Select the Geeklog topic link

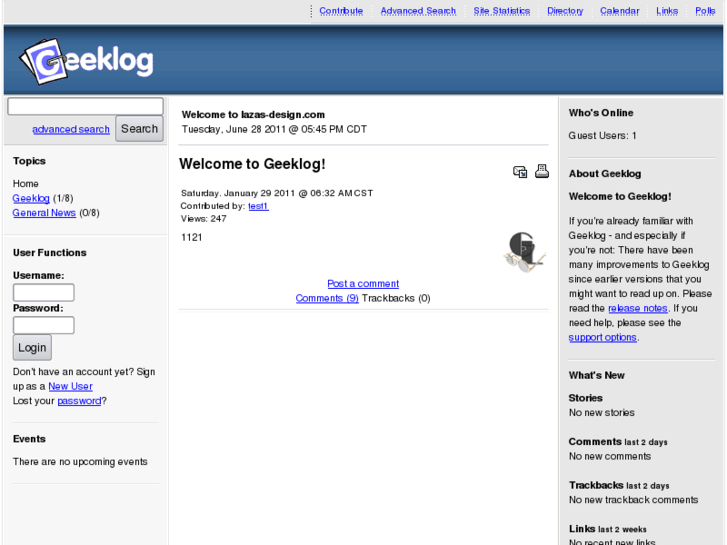31,199
